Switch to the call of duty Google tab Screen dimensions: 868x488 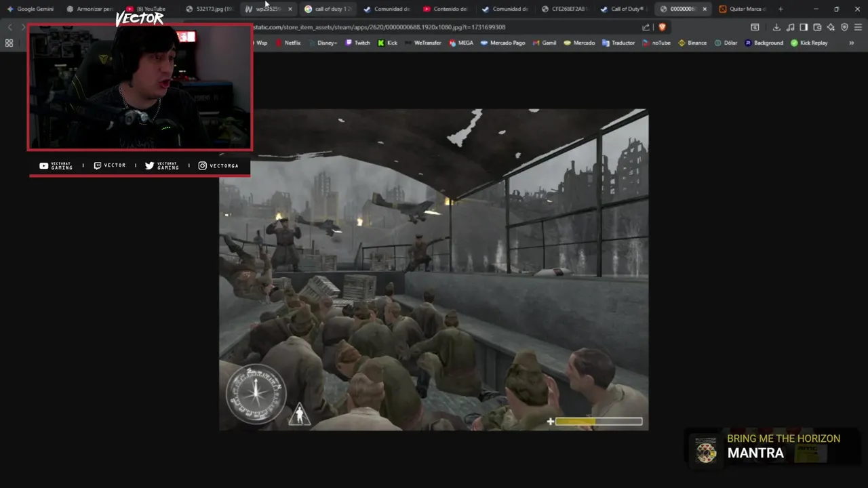point(329,9)
